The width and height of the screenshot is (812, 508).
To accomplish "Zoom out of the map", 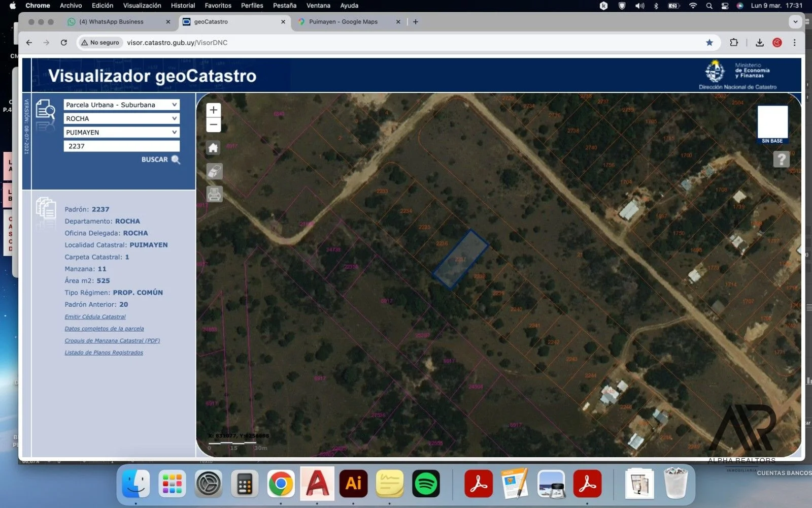I will point(214,125).
